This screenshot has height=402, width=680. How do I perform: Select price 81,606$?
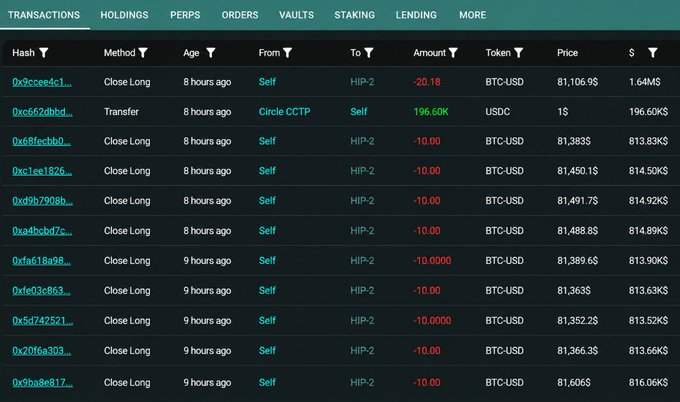tap(574, 382)
